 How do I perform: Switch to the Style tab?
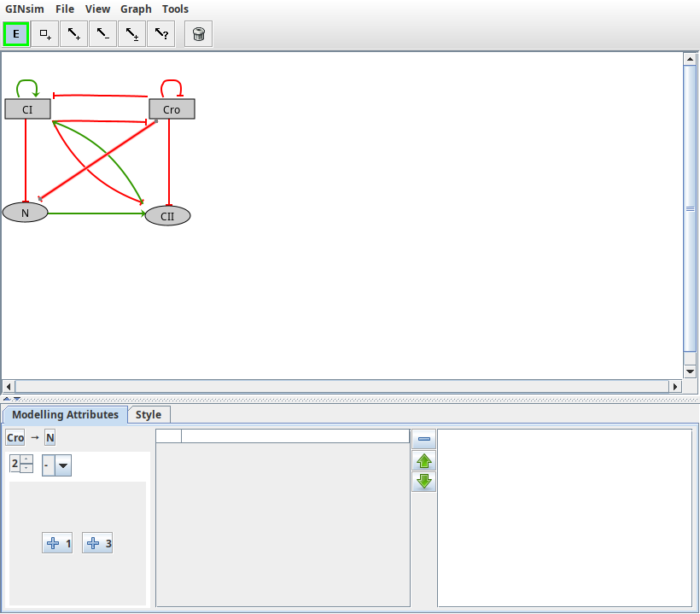[x=149, y=414]
